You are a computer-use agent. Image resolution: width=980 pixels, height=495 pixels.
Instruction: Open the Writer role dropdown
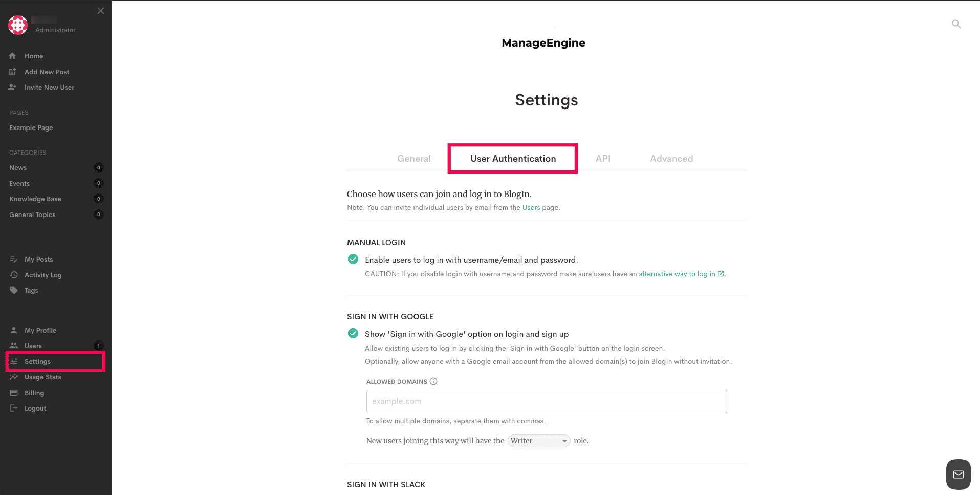(x=539, y=441)
